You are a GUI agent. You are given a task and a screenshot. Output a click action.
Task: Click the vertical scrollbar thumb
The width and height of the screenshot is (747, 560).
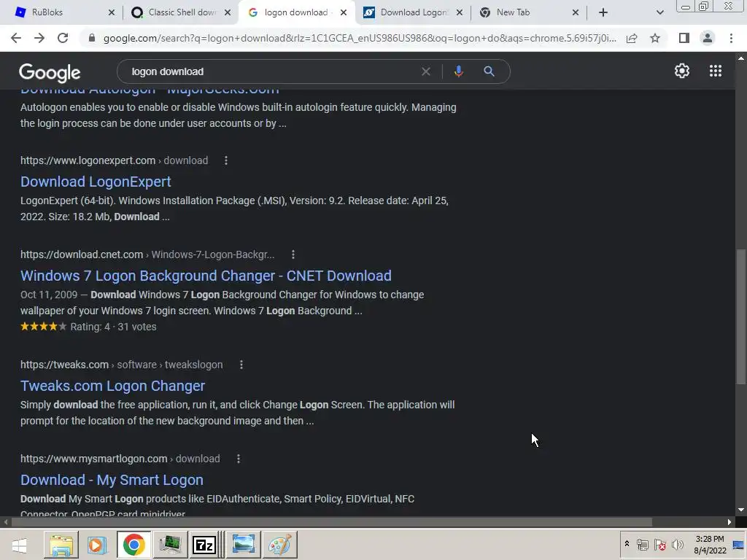(741, 316)
